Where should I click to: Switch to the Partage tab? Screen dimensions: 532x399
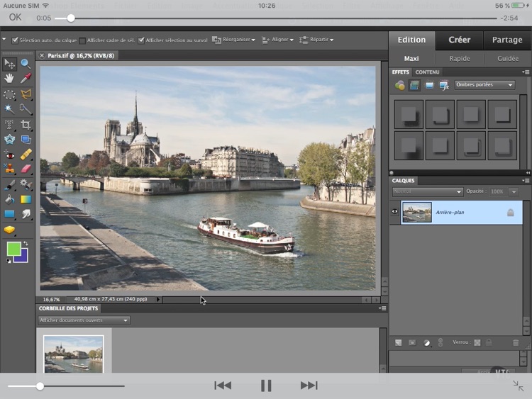[507, 40]
